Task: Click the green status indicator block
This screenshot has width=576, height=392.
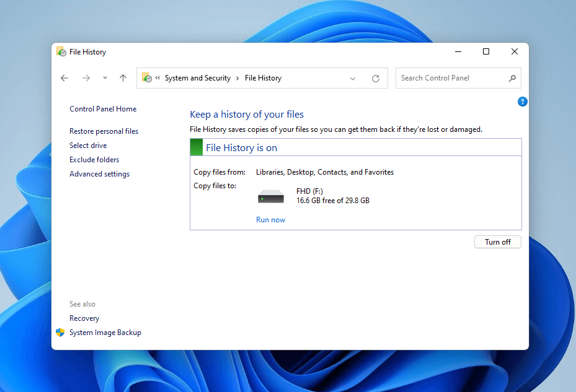Action: (197, 147)
